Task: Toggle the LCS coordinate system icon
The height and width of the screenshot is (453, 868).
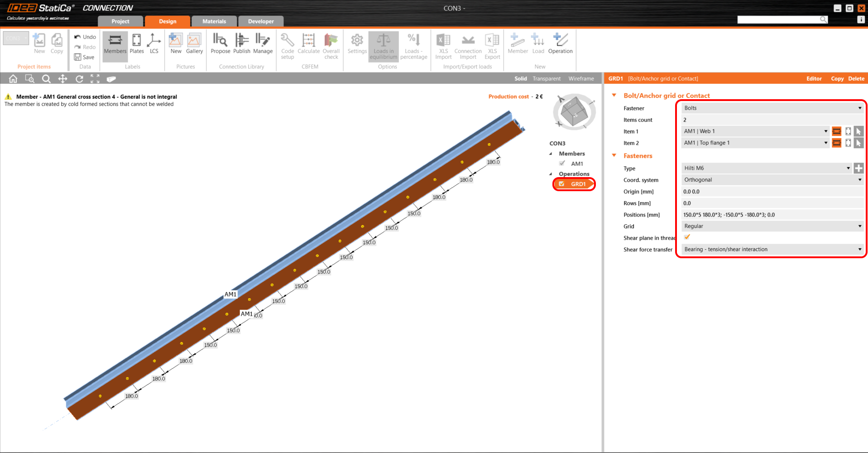Action: pos(154,43)
